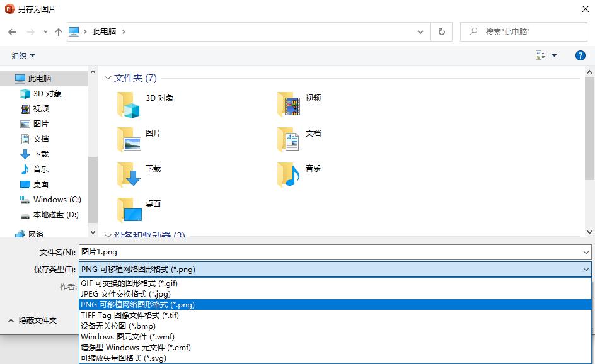The height and width of the screenshot is (364, 595).
Task: Choose Windows 图元文件 (*.wmf)
Action: (x=335, y=336)
